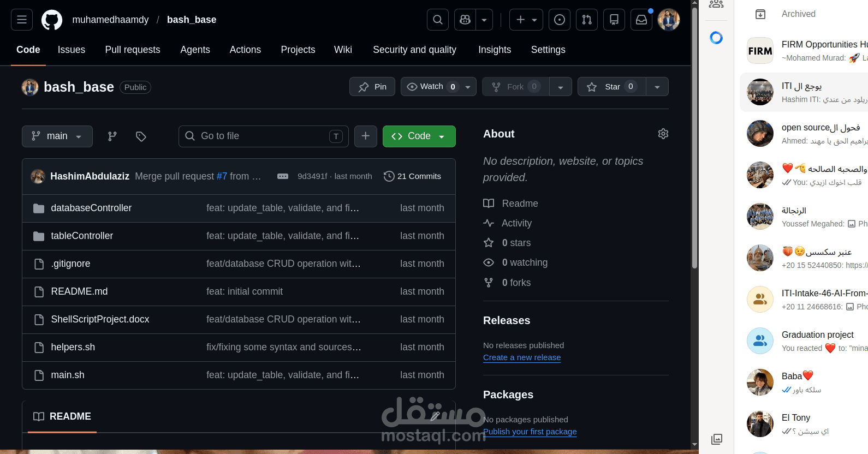The width and height of the screenshot is (868, 454).
Task: Open the blue ring Meta AI icon
Action: click(x=716, y=38)
